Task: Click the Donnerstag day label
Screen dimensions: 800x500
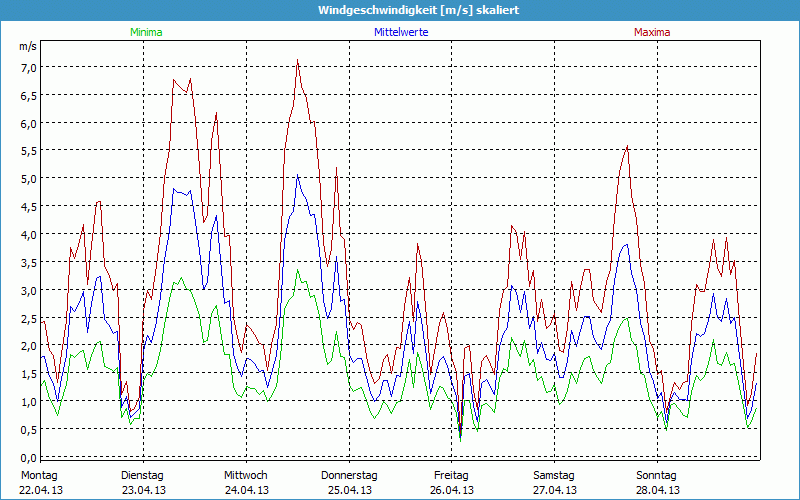Action: 349,476
